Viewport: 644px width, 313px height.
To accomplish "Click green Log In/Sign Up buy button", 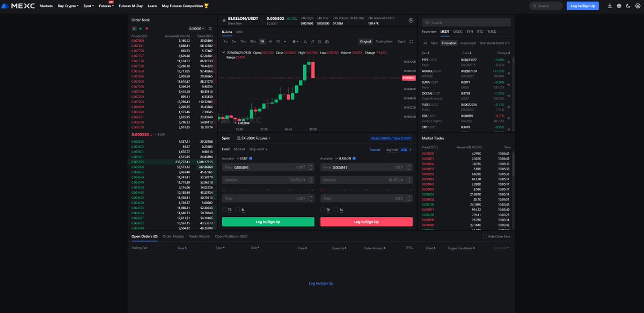I will [268, 222].
